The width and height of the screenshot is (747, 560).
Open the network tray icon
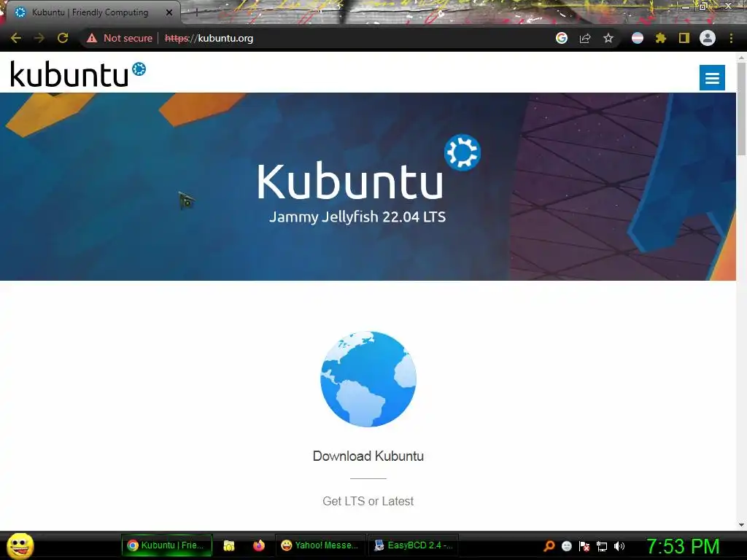pyautogui.click(x=602, y=546)
